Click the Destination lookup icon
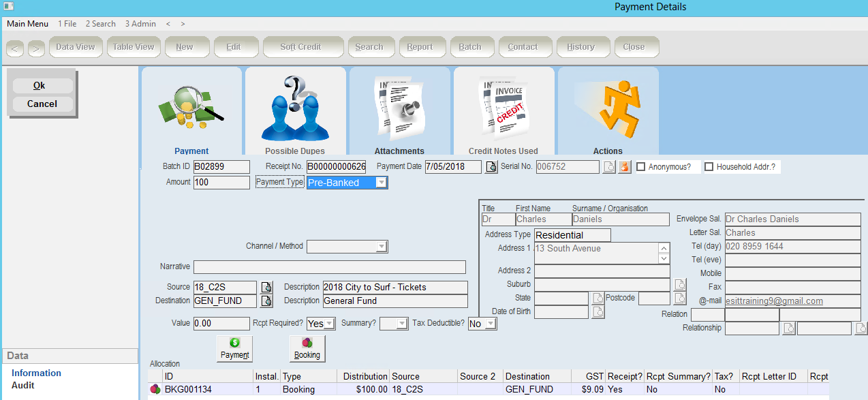This screenshot has width=868, height=400. (266, 301)
